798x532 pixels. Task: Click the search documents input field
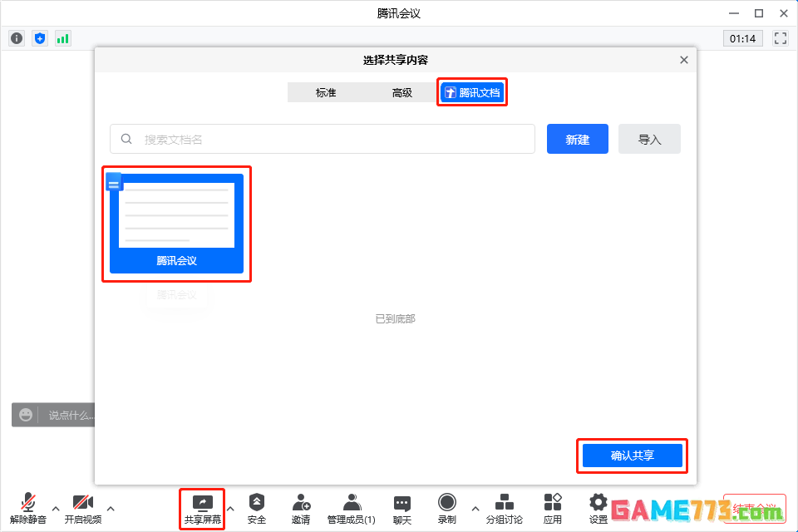(x=332, y=140)
